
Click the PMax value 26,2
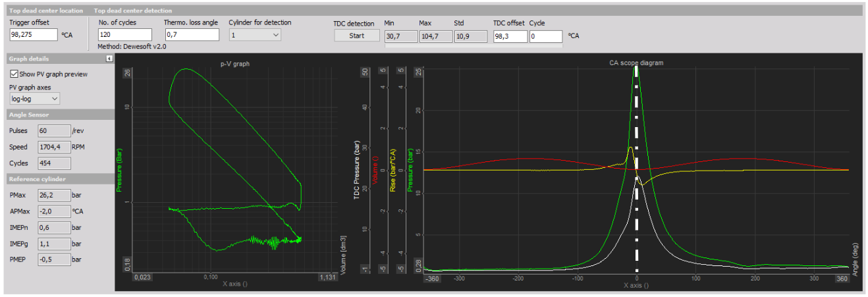coord(53,196)
